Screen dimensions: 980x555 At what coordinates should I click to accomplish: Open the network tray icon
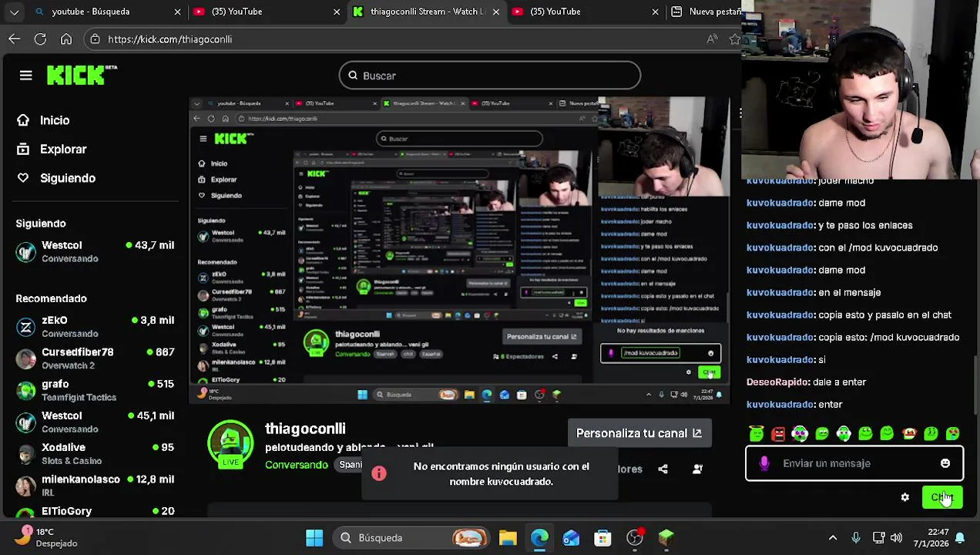click(x=879, y=537)
